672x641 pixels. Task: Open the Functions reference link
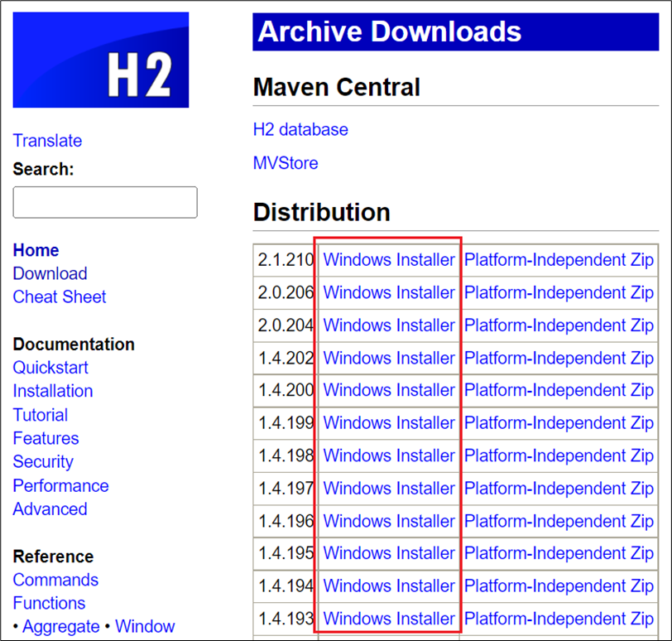coord(50,603)
